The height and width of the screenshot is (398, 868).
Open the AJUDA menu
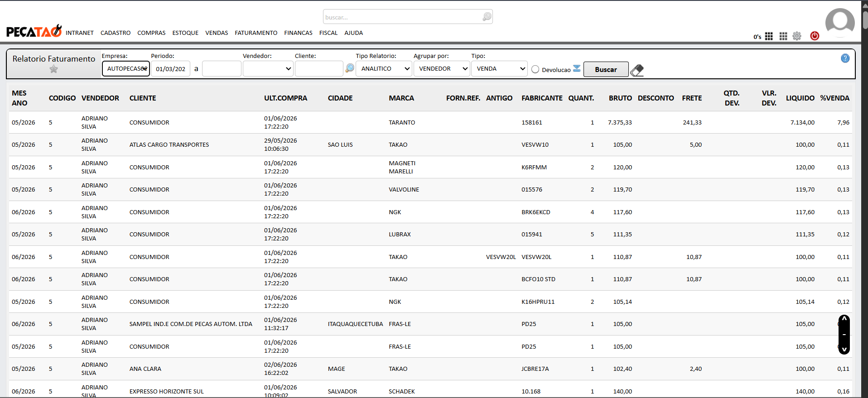353,33
